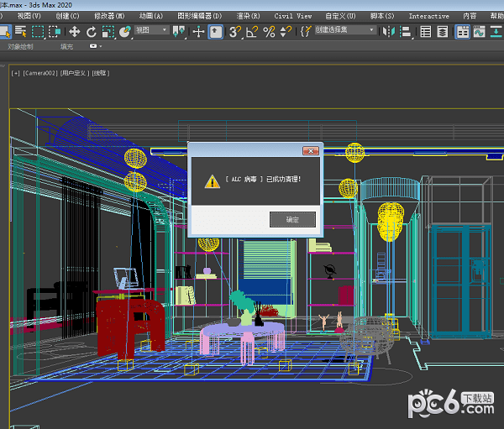Open the Camera002 viewport label menu
The height and width of the screenshot is (429, 504).
coord(39,73)
